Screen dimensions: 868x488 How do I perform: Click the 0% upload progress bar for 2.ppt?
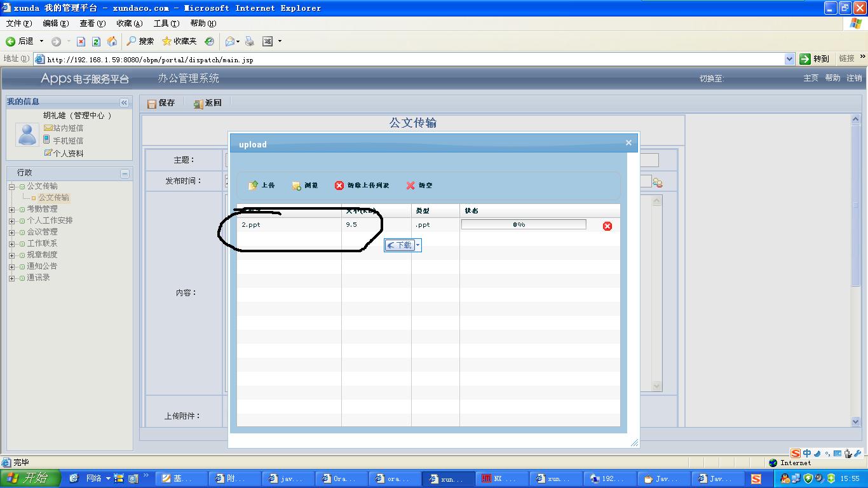(x=524, y=225)
